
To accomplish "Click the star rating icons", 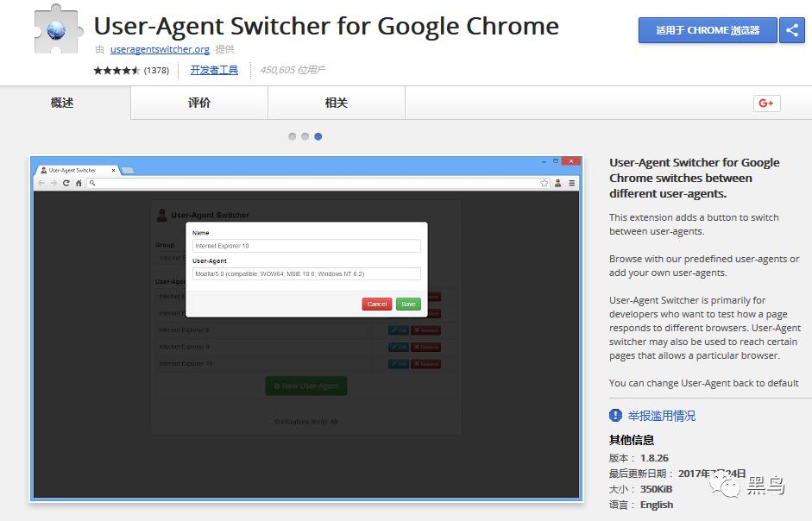I will pyautogui.click(x=116, y=71).
